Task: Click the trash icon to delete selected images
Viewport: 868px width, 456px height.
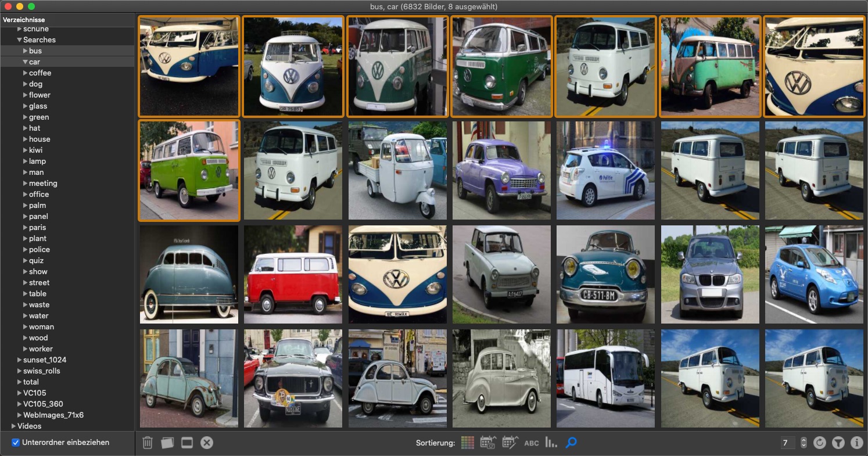Action: [x=148, y=443]
